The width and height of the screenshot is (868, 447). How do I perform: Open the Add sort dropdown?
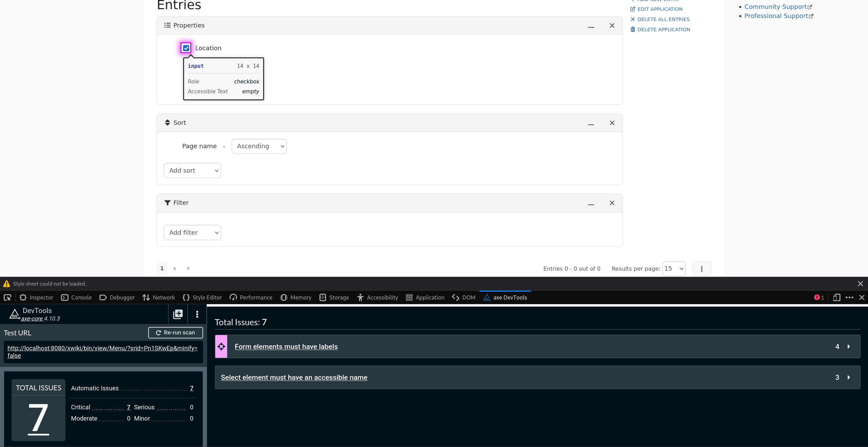tap(192, 171)
